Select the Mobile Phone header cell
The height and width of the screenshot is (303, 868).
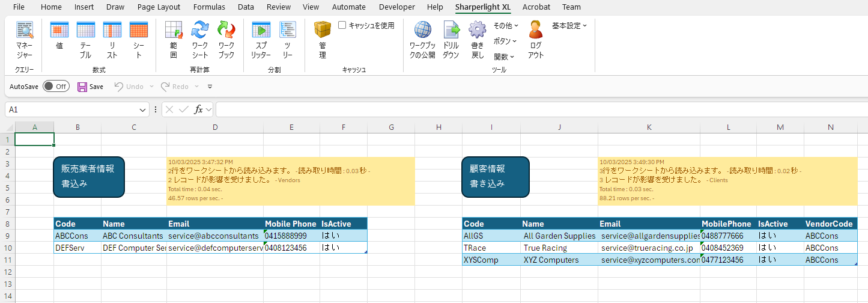coord(291,224)
